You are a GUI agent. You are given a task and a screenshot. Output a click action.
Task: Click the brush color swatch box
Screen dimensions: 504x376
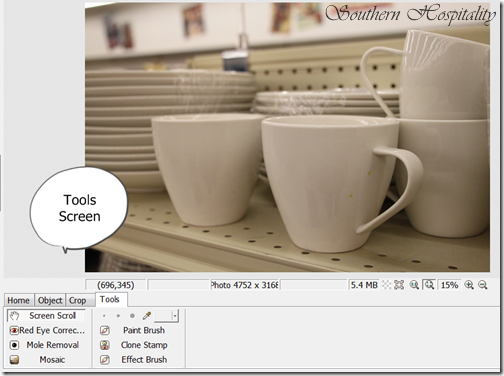click(163, 316)
